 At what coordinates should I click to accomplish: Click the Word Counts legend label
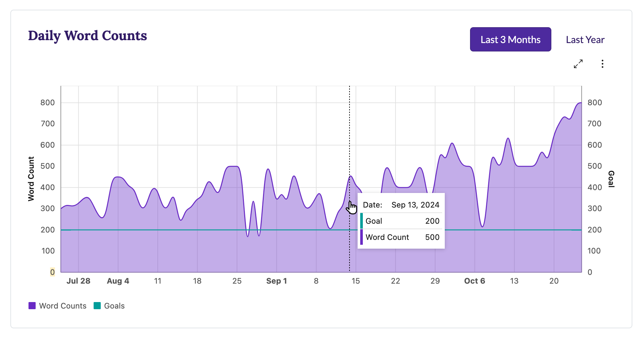pos(63,306)
